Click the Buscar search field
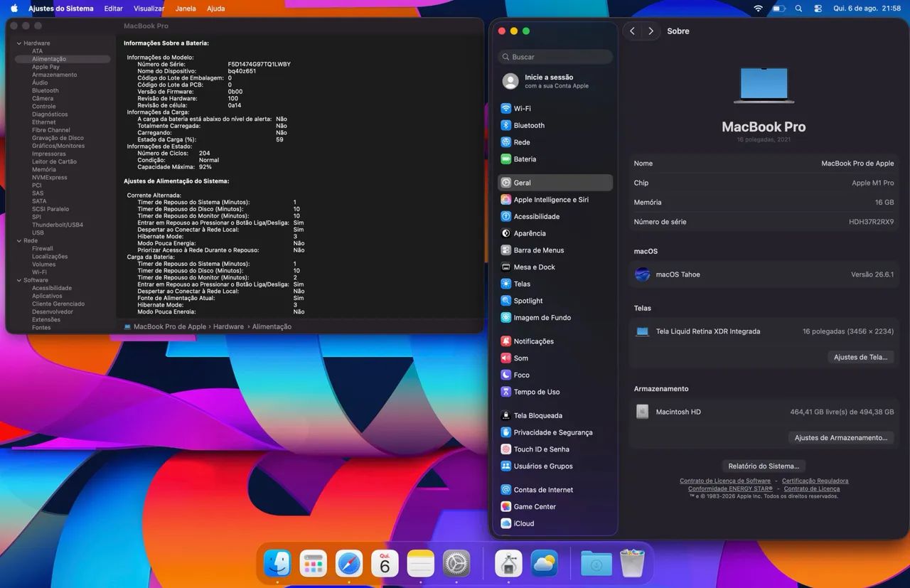Viewport: 910px width, 588px height. point(555,57)
